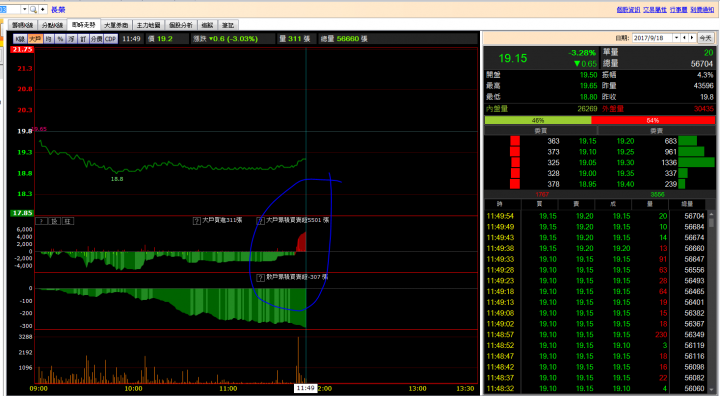Click the plus icon next to search
Screen dimensions: 720x396
(x=43, y=9)
